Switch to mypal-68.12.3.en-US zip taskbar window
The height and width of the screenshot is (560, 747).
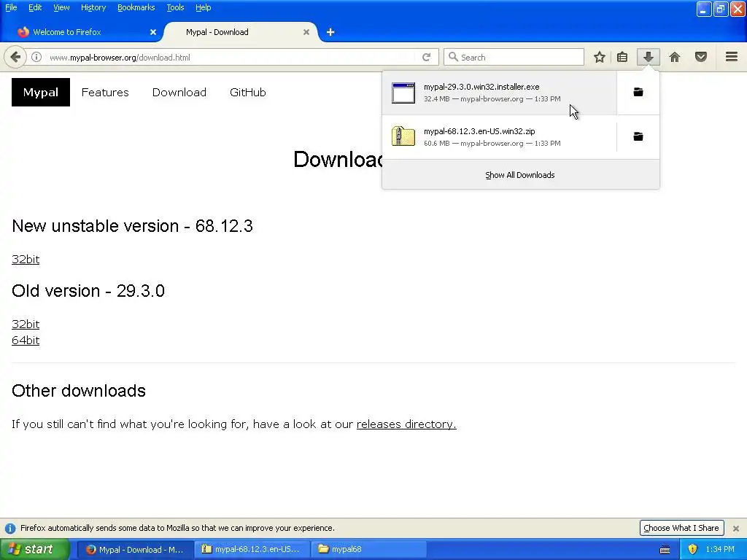(x=252, y=549)
